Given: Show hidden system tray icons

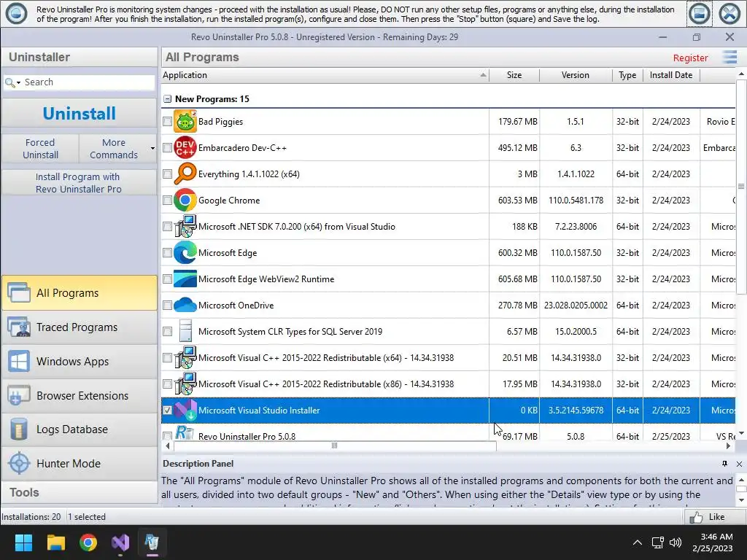Looking at the screenshot, I should [637, 542].
